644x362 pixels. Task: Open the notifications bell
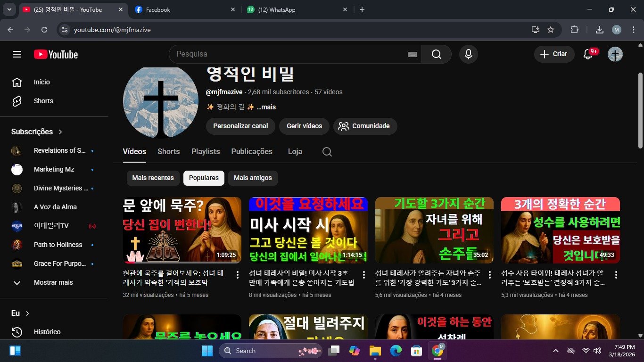coord(588,54)
